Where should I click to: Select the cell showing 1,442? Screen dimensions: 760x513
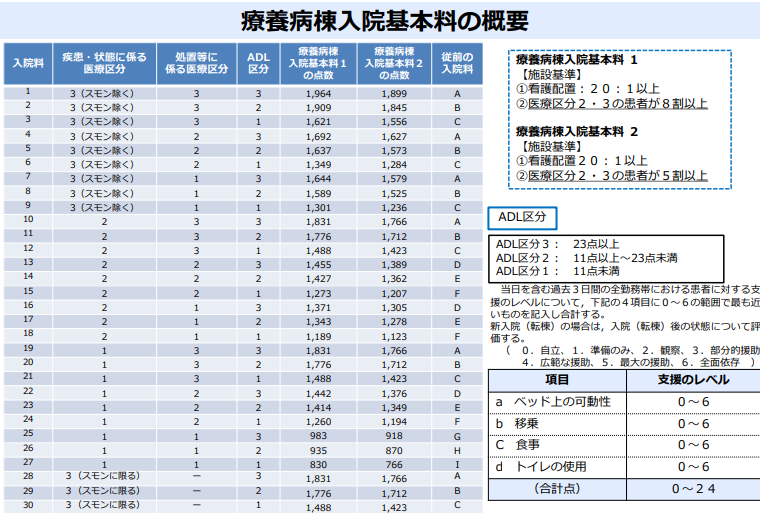coord(318,394)
